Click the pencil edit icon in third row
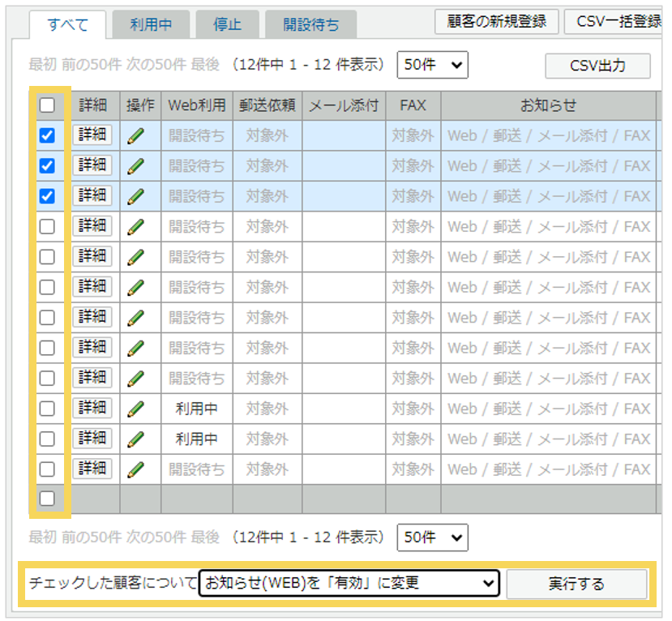The height and width of the screenshot is (621, 672). click(136, 196)
